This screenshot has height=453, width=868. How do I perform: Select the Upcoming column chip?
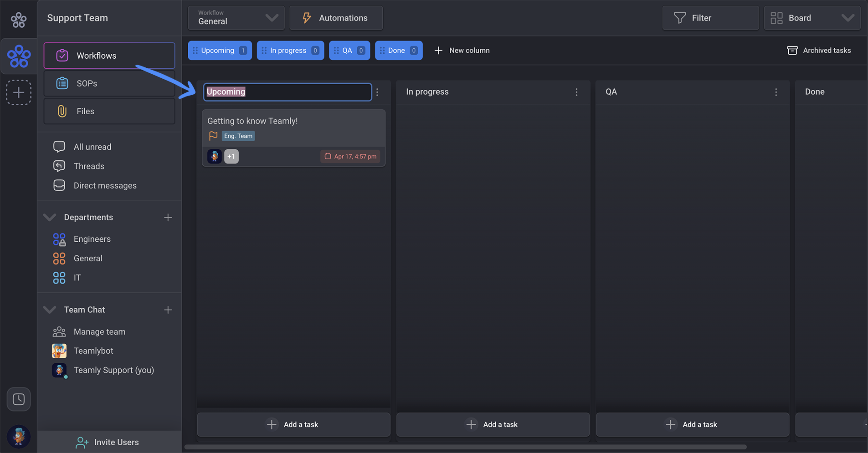click(x=220, y=51)
